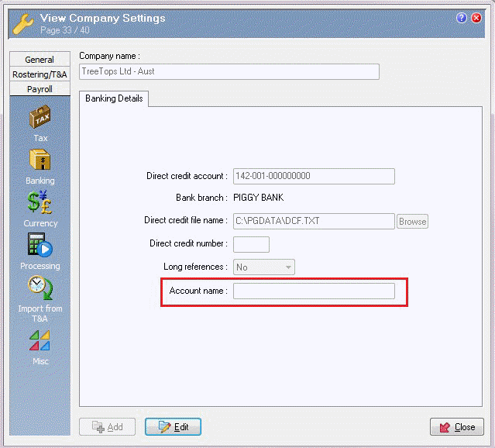Click the Direct credit file name field

pos(314,221)
